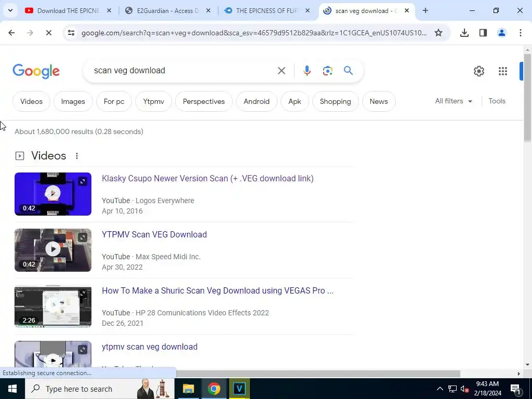View site information icon in address bar
The image size is (532, 399).
coord(71,33)
